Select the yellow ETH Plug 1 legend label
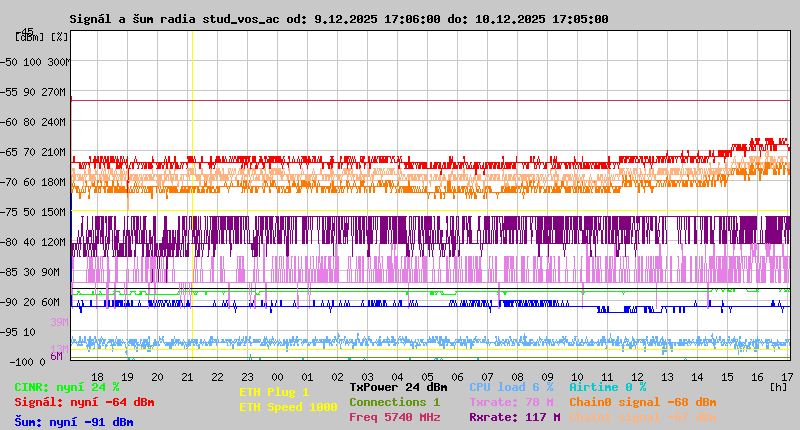Viewport: 800px width, 430px height. click(274, 392)
